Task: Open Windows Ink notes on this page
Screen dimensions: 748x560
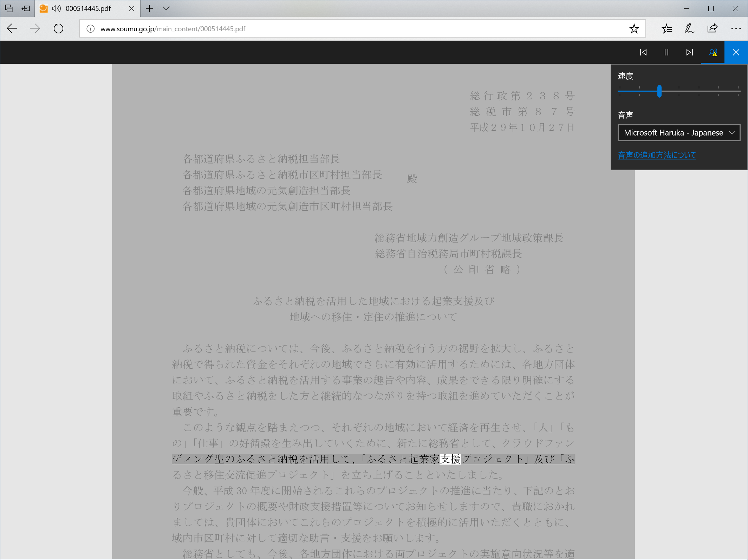Action: point(689,28)
